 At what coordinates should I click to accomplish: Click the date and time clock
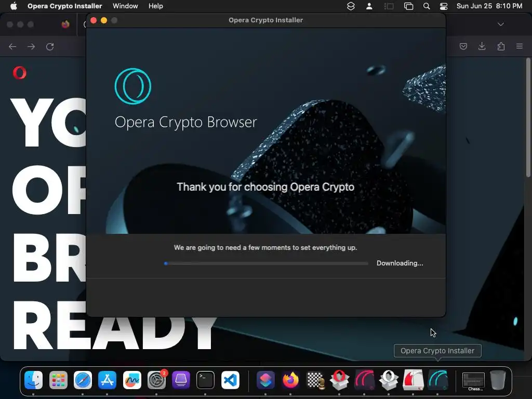tap(489, 6)
